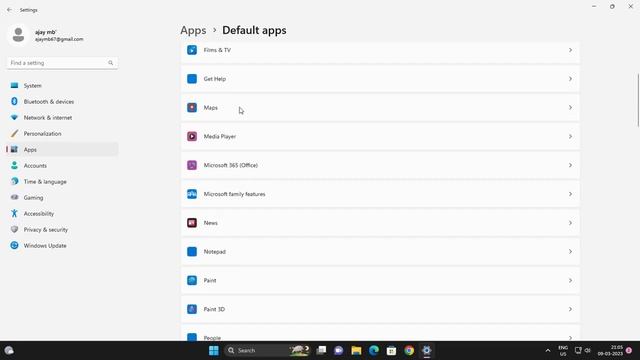Image resolution: width=640 pixels, height=360 pixels.
Task: Select System in the sidebar
Action: click(62, 86)
